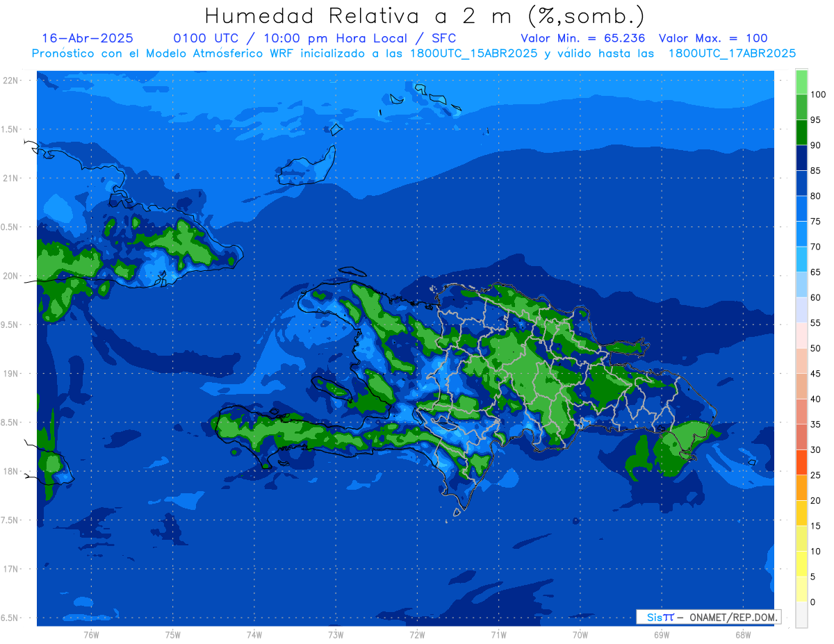Click the 65–70 cyan-blue colorbar segment
834x644 pixels.
coord(801,259)
